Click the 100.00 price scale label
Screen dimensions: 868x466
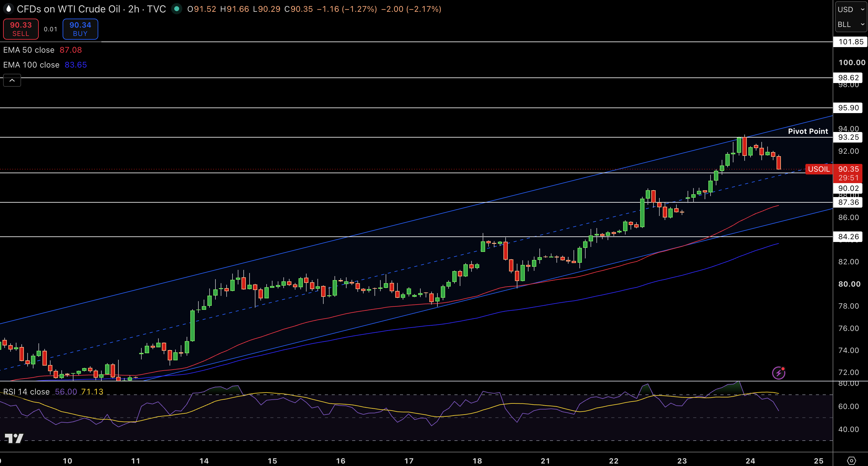852,63
